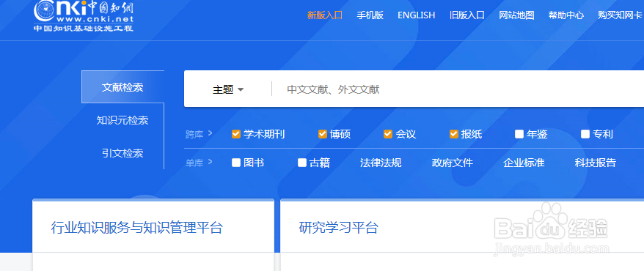Open 旧版入口 old version link
The width and height of the screenshot is (644, 271).
(x=467, y=15)
